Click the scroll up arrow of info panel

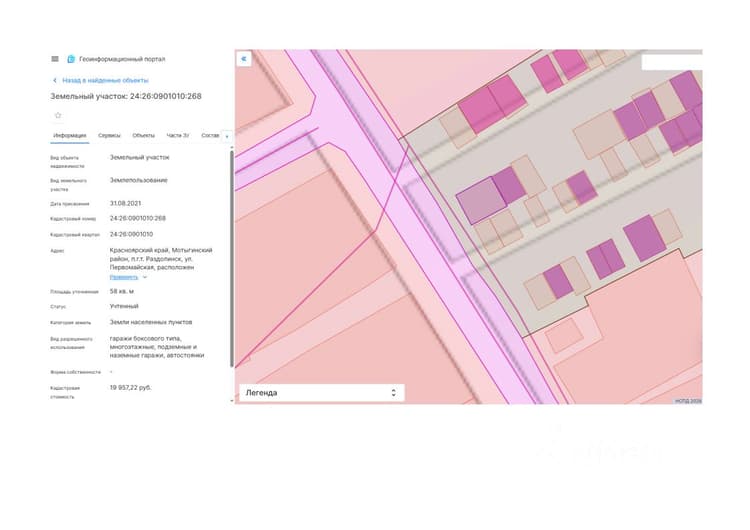tap(232, 147)
